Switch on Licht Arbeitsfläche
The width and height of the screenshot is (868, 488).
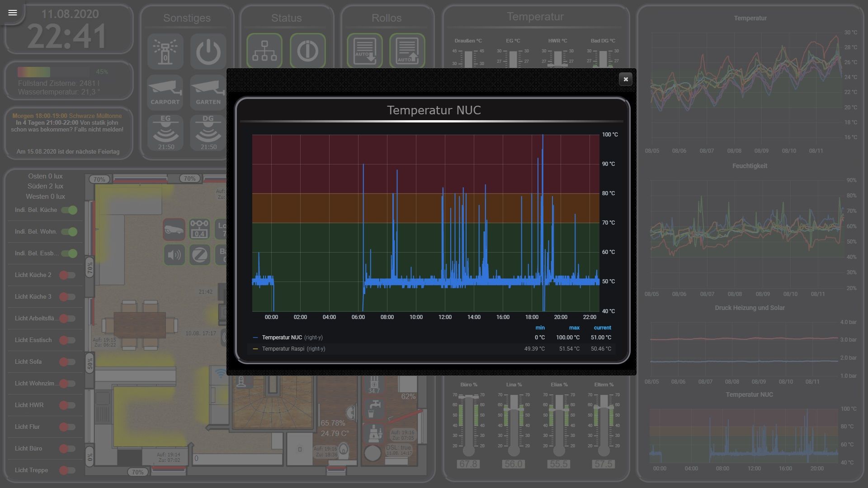pos(67,319)
